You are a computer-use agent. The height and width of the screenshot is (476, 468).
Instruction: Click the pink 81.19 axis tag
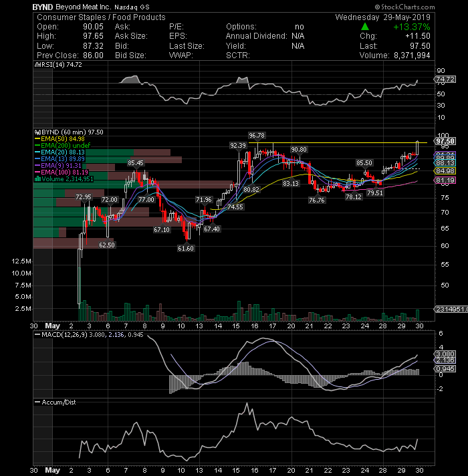[x=445, y=181]
